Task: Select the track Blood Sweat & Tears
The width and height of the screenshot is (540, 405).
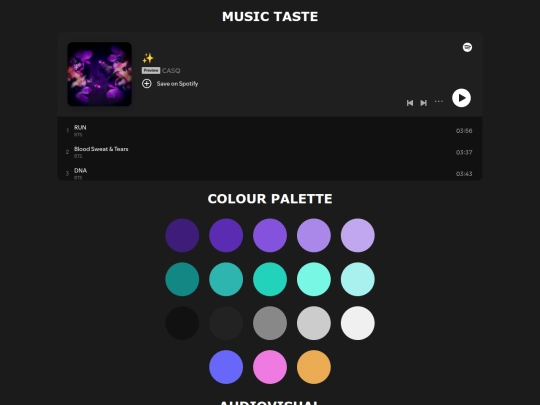Action: (270, 152)
